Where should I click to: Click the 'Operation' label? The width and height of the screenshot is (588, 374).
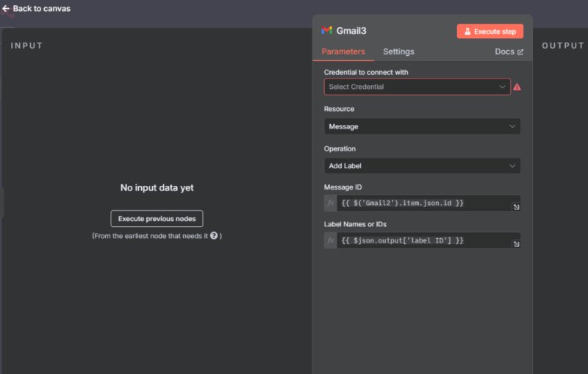340,148
